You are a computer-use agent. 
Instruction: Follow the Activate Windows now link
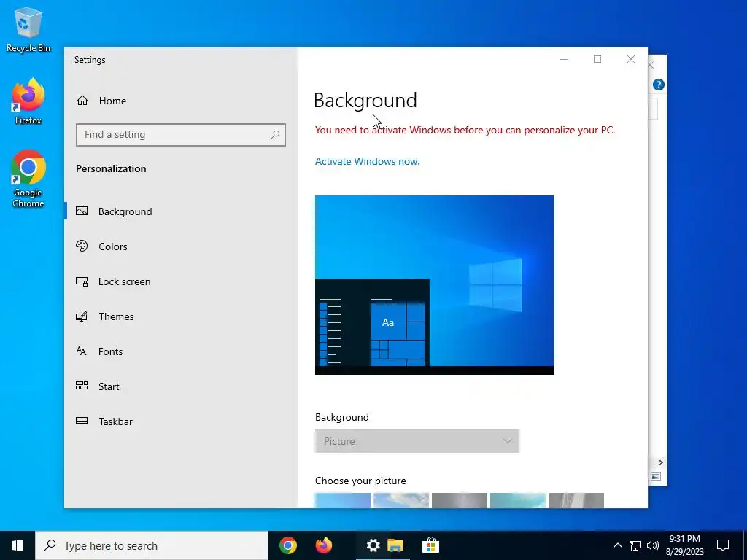(368, 161)
